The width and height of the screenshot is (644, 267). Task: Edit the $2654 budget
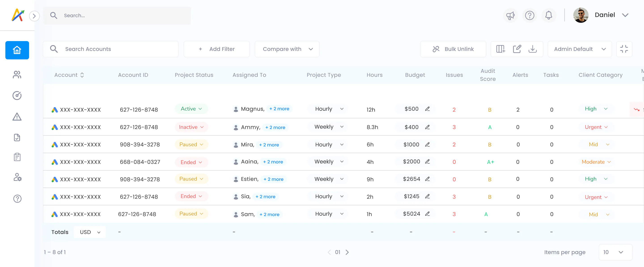tap(427, 179)
